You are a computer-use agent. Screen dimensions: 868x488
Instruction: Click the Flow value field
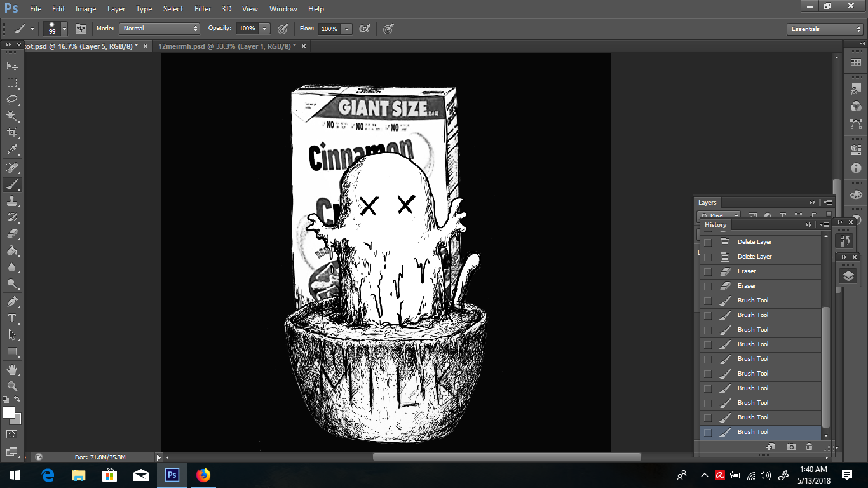329,29
